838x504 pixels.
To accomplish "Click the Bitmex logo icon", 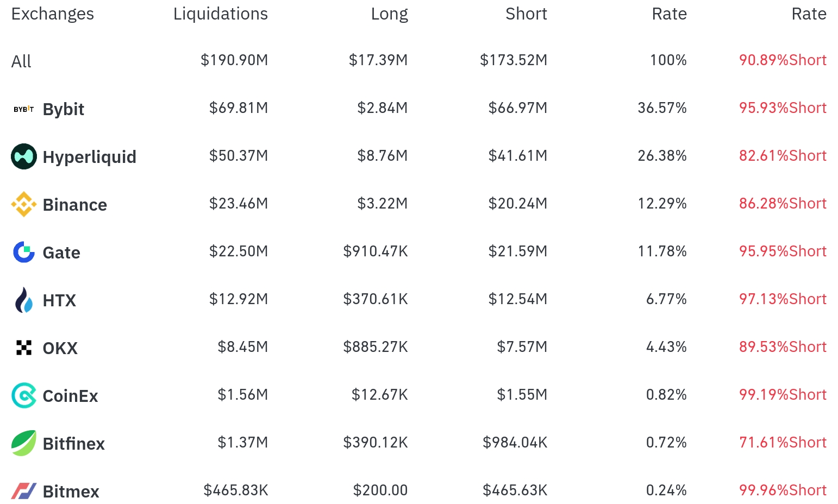I will point(24,491).
